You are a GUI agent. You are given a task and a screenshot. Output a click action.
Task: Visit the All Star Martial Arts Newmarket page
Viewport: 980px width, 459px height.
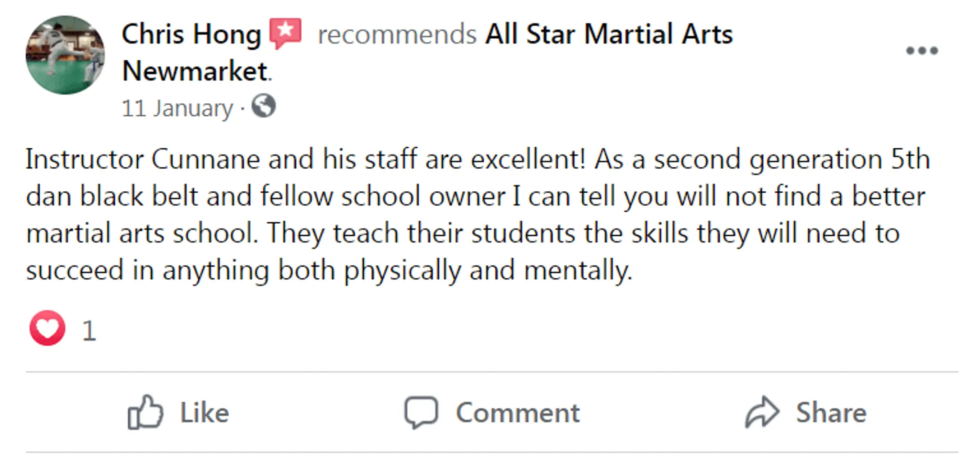point(608,33)
